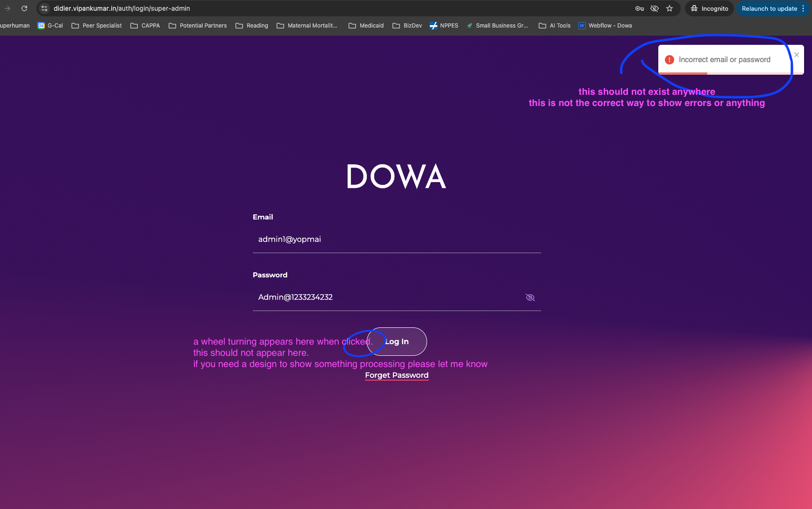The height and width of the screenshot is (509, 812).
Task: Expand the Medicaid bookmark folder
Action: point(366,26)
